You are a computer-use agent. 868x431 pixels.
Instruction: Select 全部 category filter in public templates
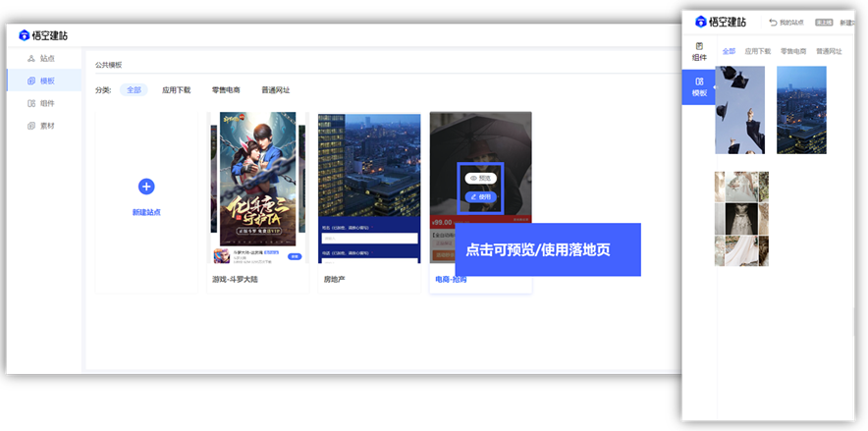[x=134, y=90]
